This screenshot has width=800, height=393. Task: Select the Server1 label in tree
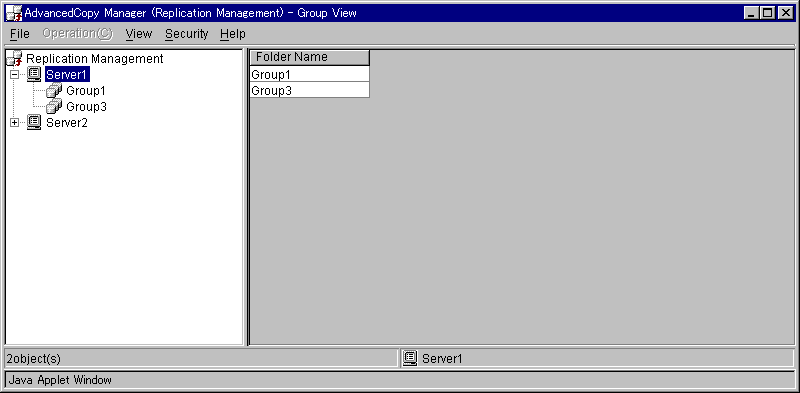pos(67,75)
